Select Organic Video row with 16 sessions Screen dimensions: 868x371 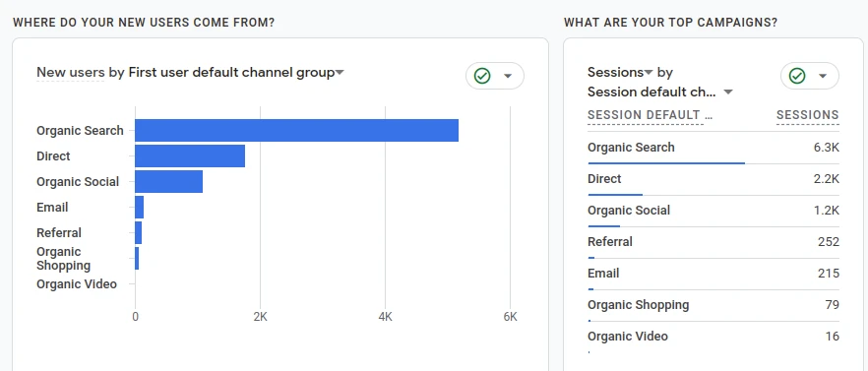click(713, 338)
